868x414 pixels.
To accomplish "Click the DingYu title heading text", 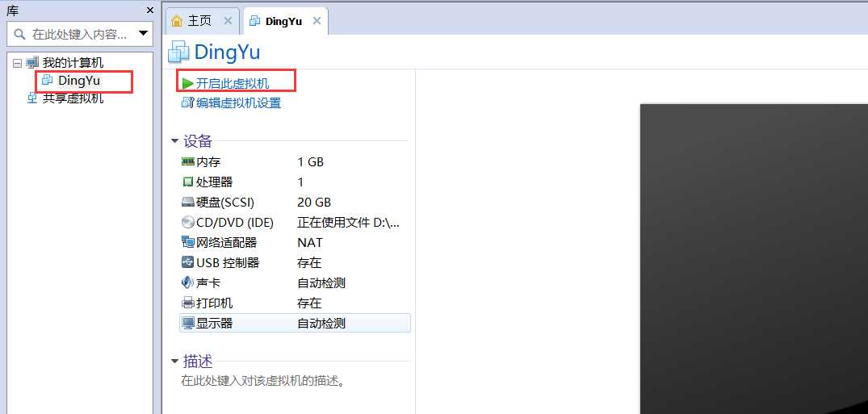I will pyautogui.click(x=227, y=52).
